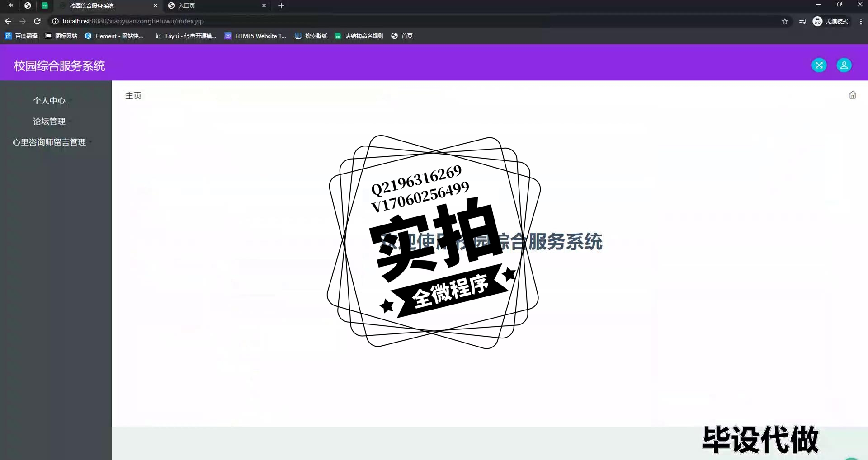The height and width of the screenshot is (460, 868).
Task: Expand the 个人中心 sidebar menu
Action: pos(49,101)
